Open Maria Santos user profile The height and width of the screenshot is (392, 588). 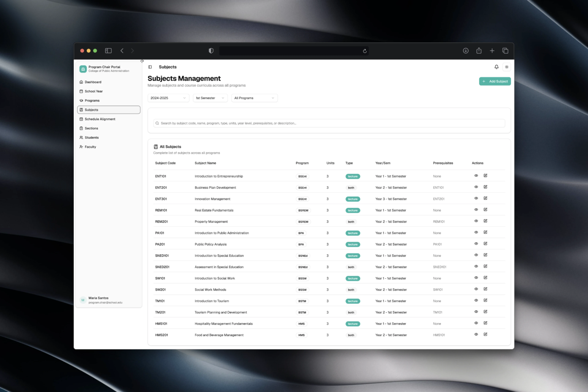(x=109, y=300)
